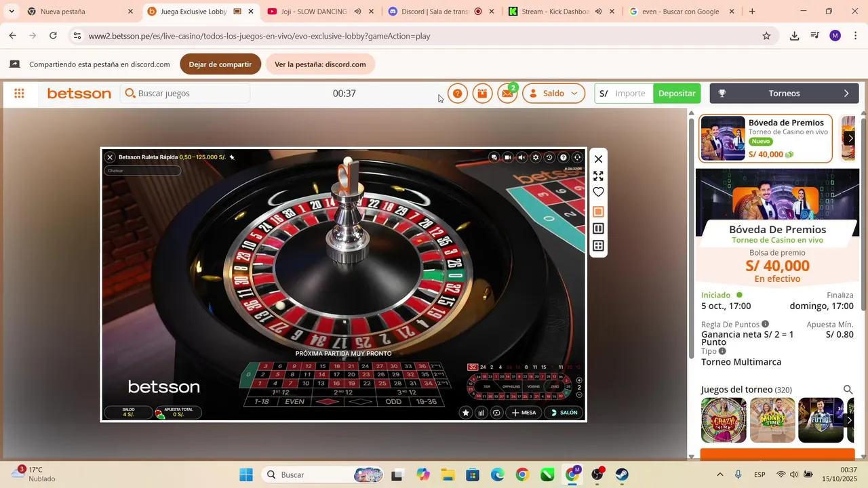Screen dimensions: 868x488
Task: Show next tournament games arrow
Action: tap(849, 420)
